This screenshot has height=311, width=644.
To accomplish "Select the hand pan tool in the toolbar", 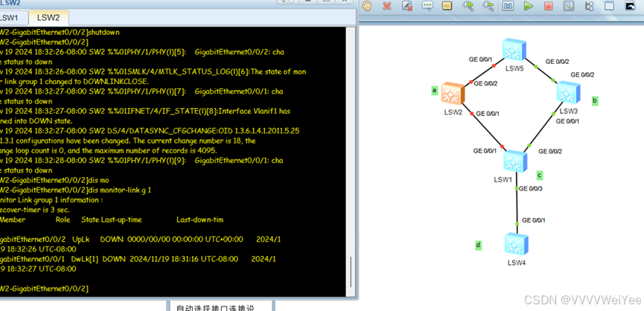I will pyautogui.click(x=366, y=6).
